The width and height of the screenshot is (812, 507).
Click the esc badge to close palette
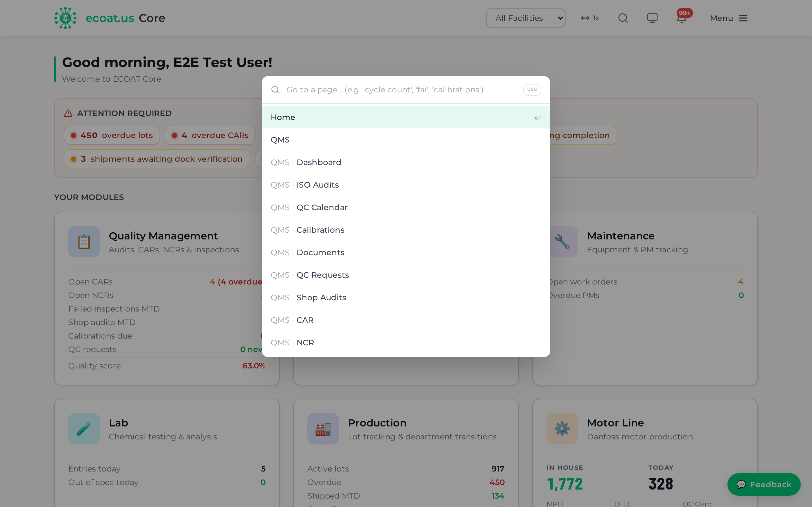[532, 90]
